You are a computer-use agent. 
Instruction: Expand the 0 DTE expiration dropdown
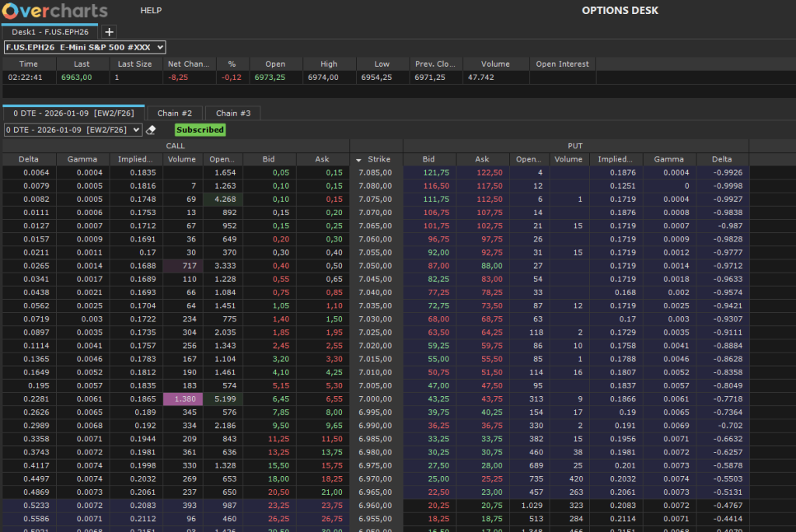coord(73,130)
